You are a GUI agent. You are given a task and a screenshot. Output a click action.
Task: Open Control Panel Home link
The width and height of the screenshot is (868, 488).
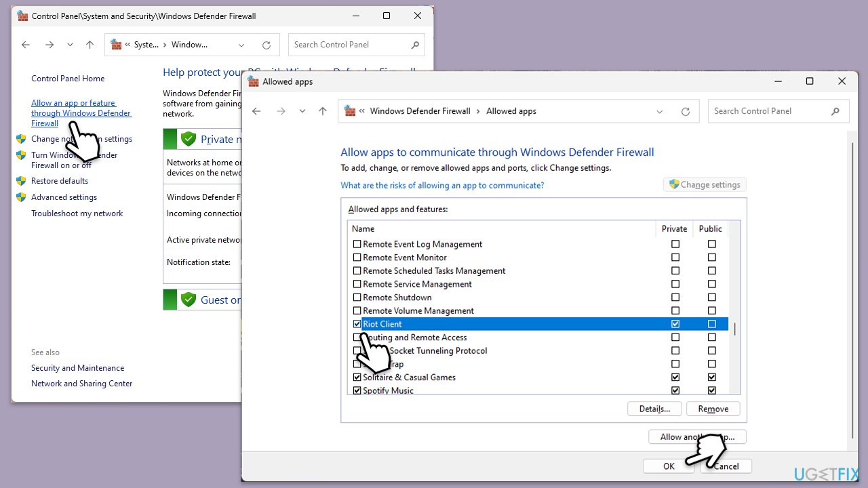coord(68,79)
